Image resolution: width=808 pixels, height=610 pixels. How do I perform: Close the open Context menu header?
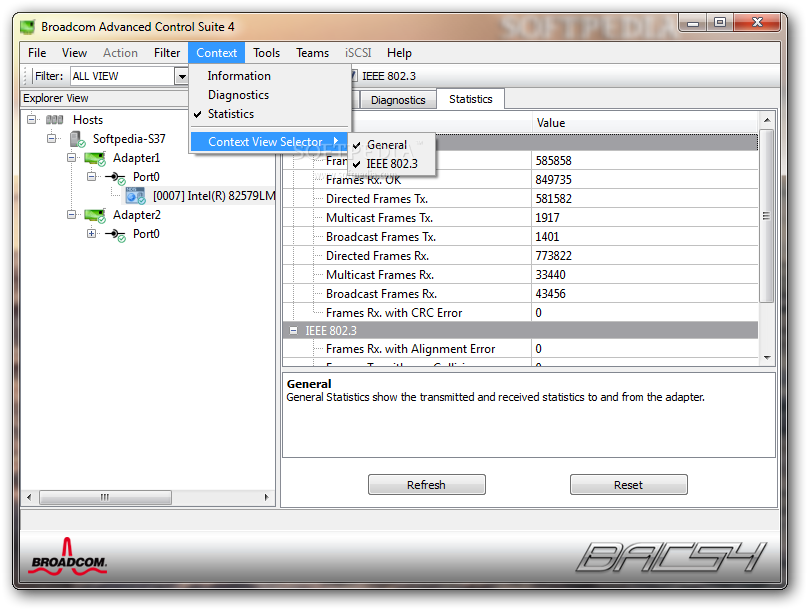click(x=216, y=53)
